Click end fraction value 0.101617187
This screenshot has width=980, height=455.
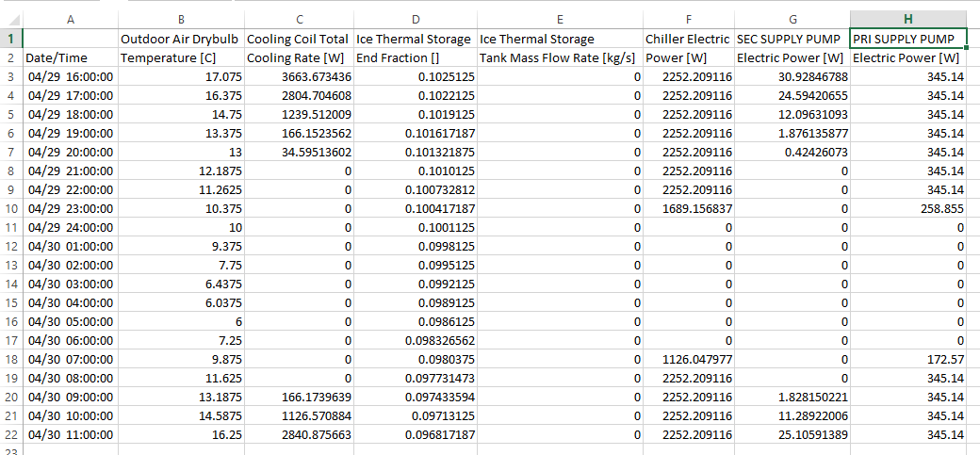tap(416, 133)
